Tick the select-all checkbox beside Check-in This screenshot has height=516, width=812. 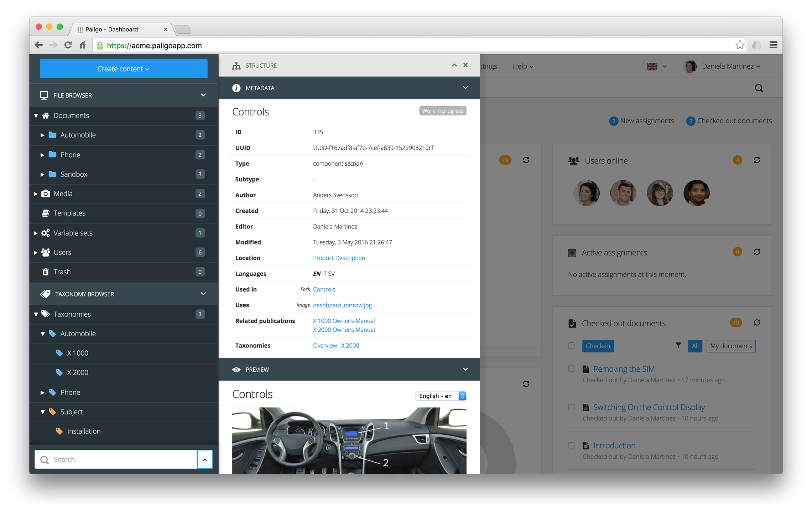pyautogui.click(x=571, y=345)
